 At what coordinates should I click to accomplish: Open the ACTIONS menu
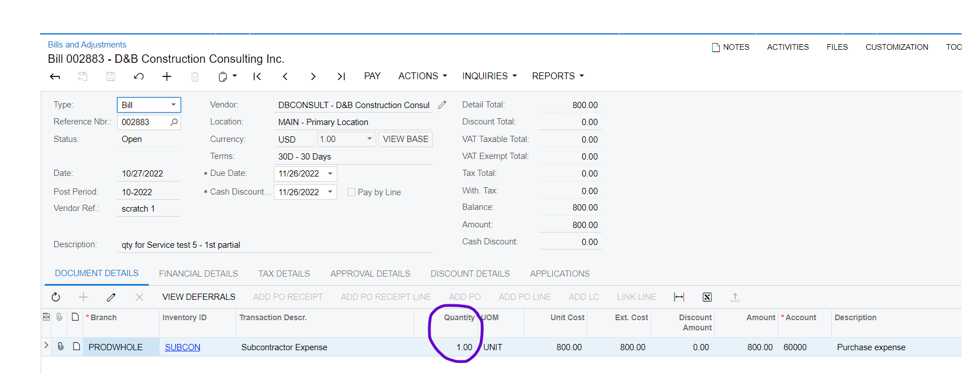coord(423,76)
